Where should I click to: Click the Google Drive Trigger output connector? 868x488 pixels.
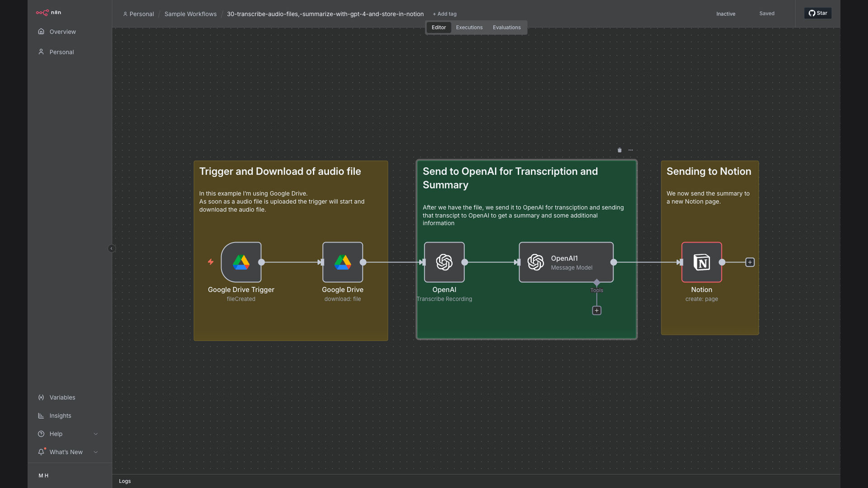261,262
